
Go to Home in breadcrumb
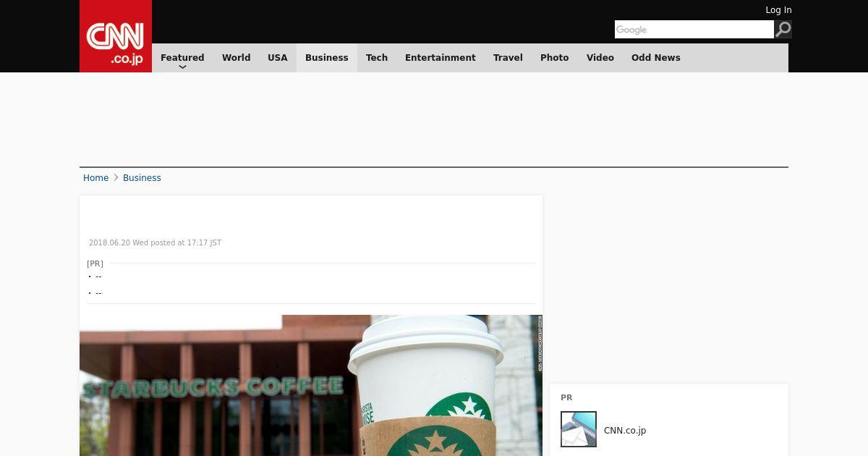pos(95,178)
